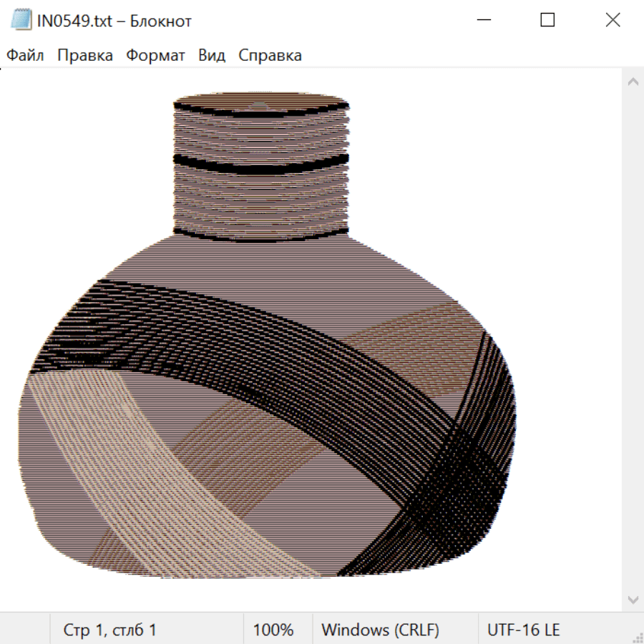Open the Файл menu
Image resolution: width=644 pixels, height=644 pixels.
click(25, 56)
